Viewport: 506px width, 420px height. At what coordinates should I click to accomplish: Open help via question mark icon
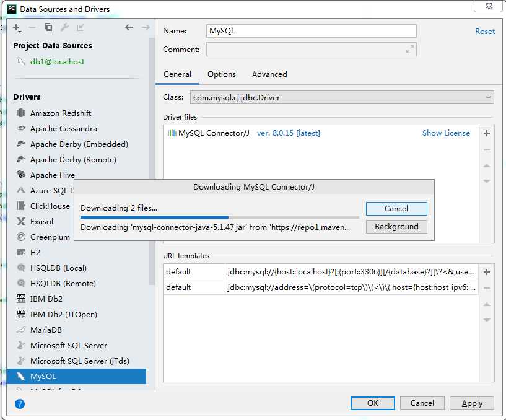(20, 404)
